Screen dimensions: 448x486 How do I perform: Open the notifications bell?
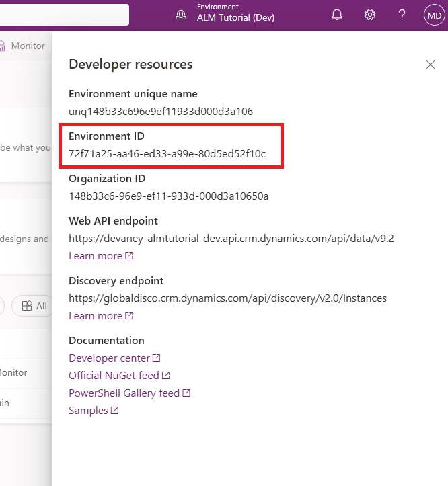pos(336,15)
